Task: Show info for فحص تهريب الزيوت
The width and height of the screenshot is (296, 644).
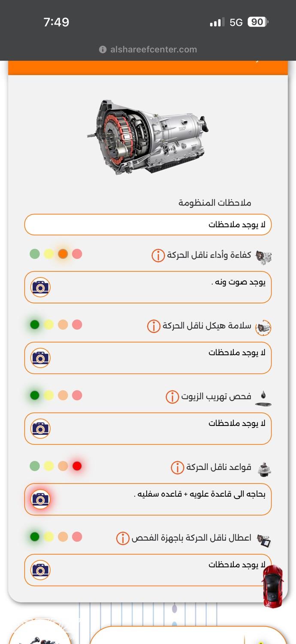Action: pyautogui.click(x=172, y=397)
